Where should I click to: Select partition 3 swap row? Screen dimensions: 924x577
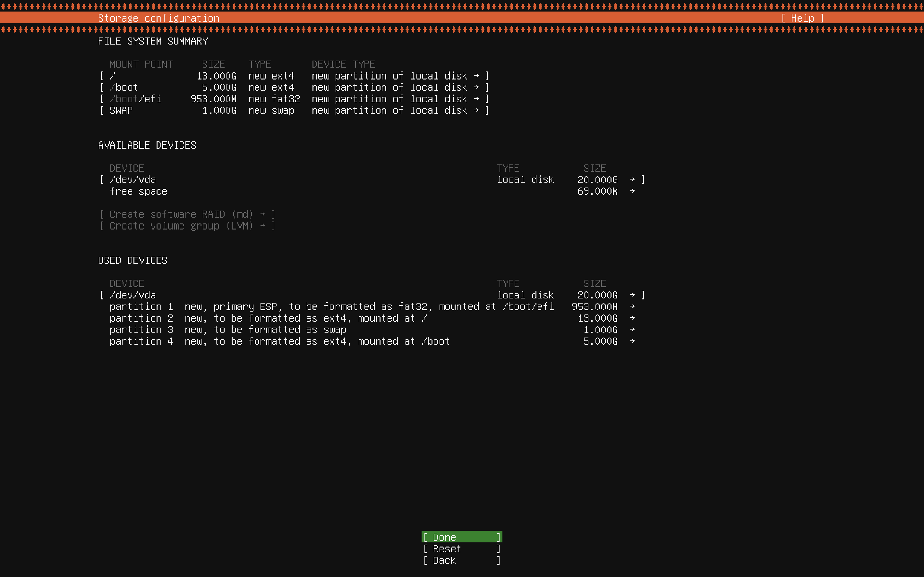click(228, 330)
